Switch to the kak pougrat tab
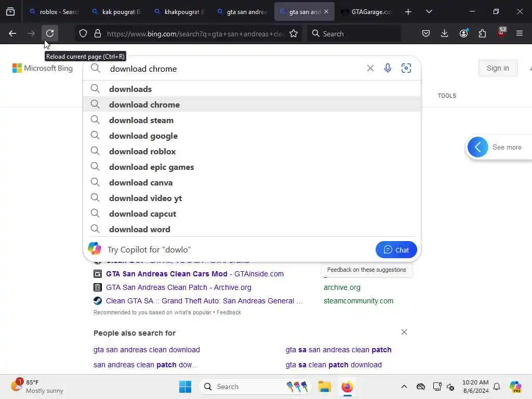 click(116, 12)
